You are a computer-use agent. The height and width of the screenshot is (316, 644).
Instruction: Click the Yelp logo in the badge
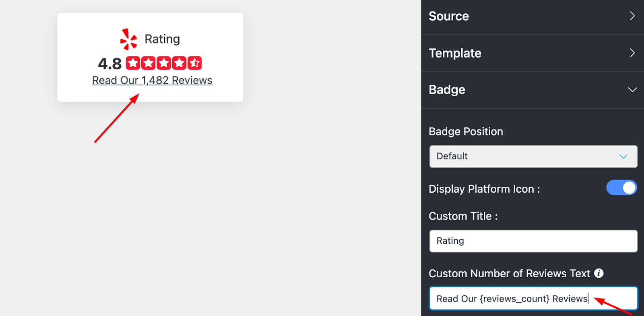pyautogui.click(x=128, y=39)
